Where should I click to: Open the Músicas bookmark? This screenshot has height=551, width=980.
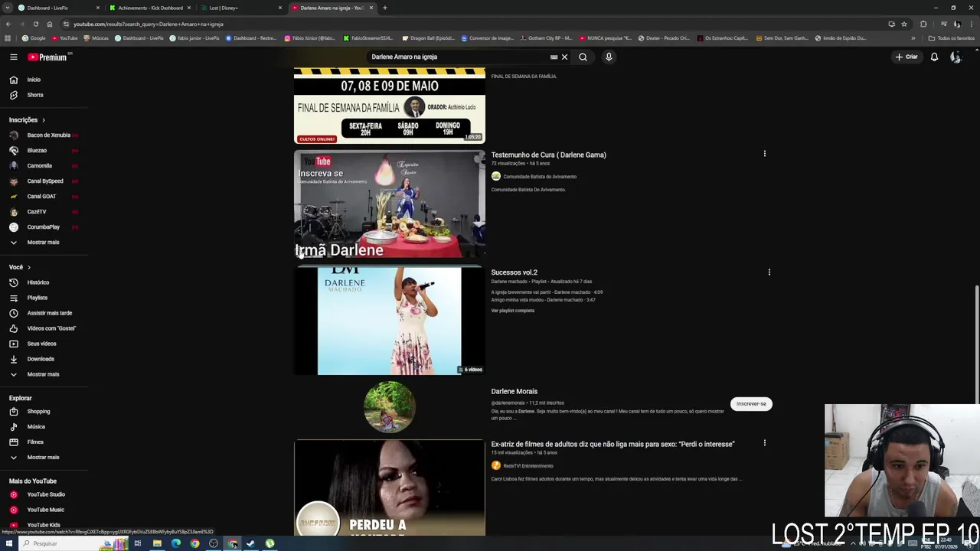coord(96,37)
